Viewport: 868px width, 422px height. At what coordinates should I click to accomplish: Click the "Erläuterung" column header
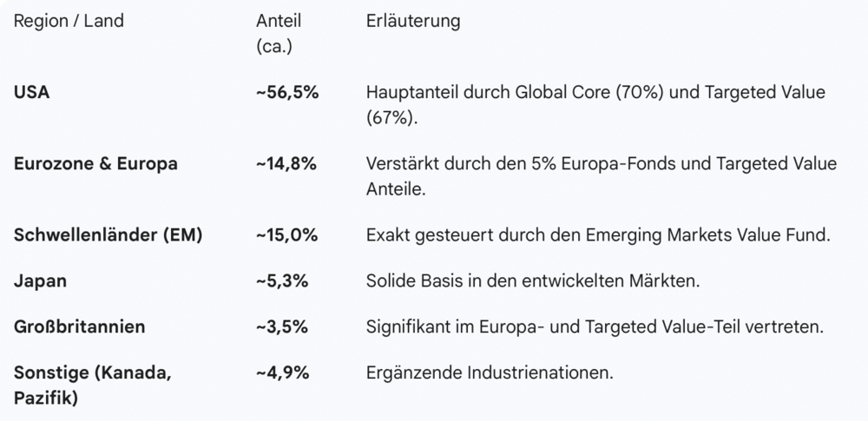(413, 21)
